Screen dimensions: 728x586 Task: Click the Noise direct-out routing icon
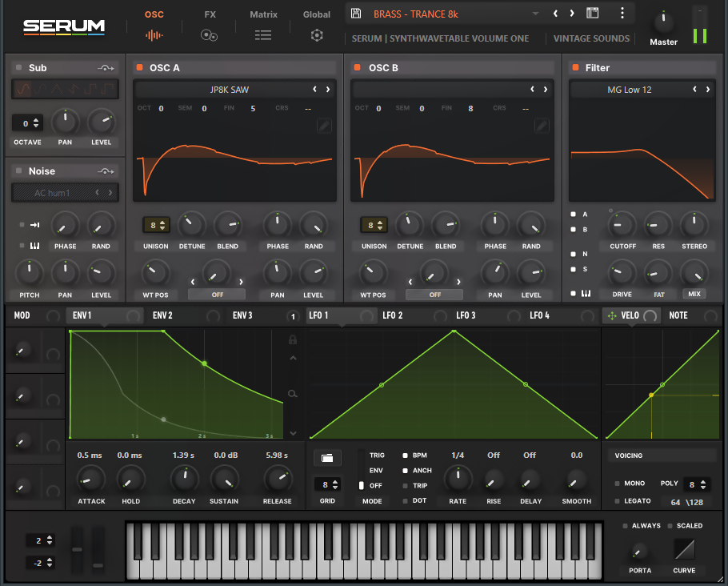(x=106, y=171)
